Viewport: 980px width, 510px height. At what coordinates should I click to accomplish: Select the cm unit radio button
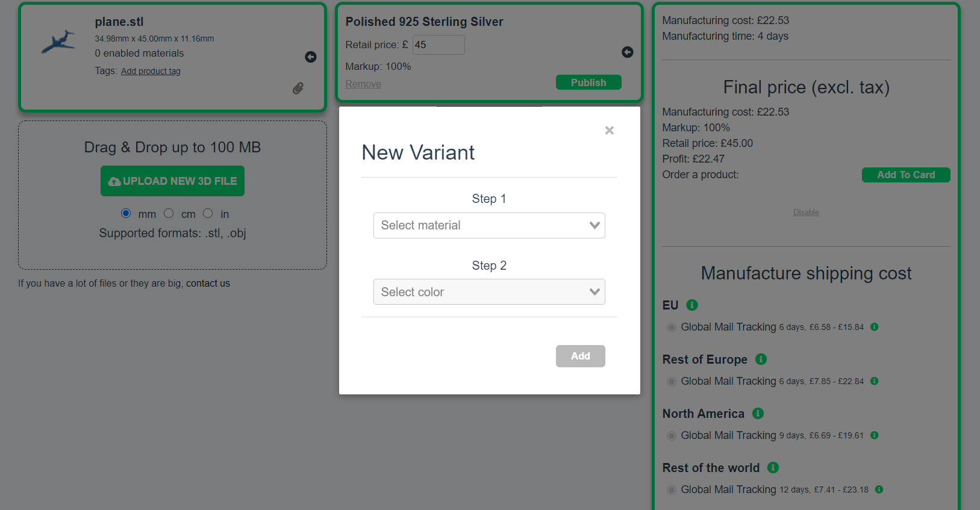tap(169, 213)
